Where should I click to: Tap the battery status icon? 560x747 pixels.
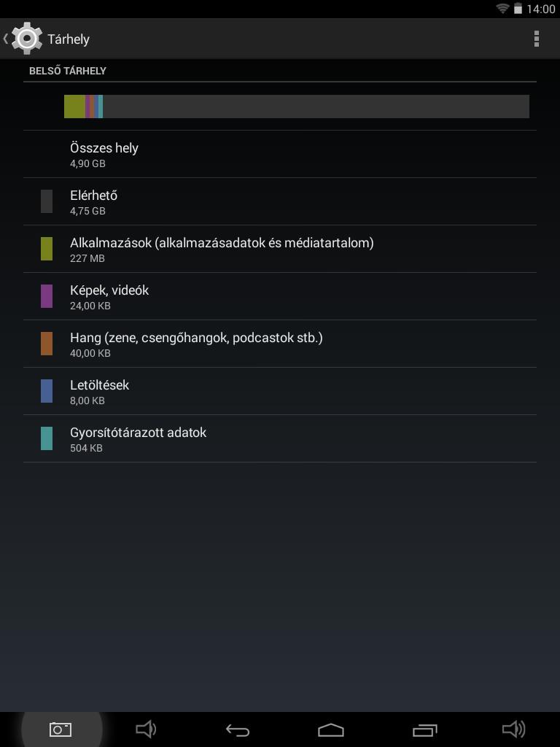(518, 9)
